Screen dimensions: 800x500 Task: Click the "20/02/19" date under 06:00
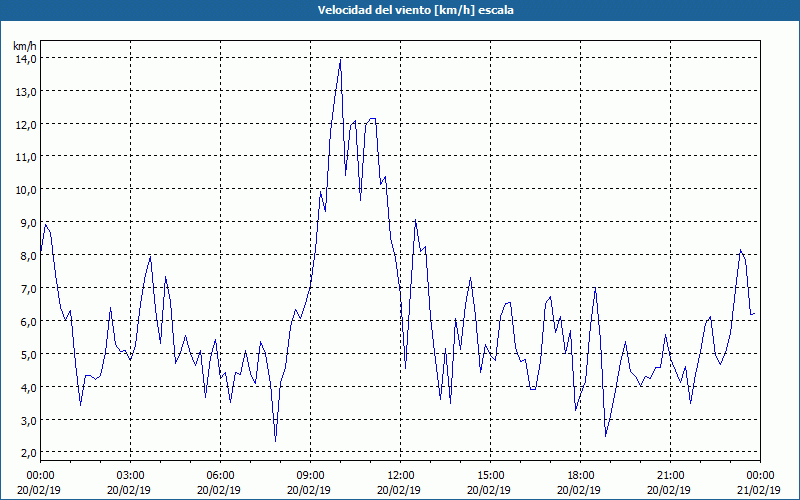[x=220, y=490]
